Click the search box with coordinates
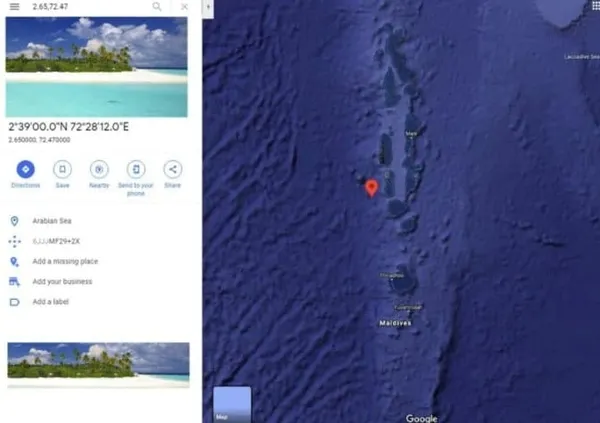 (x=88, y=7)
